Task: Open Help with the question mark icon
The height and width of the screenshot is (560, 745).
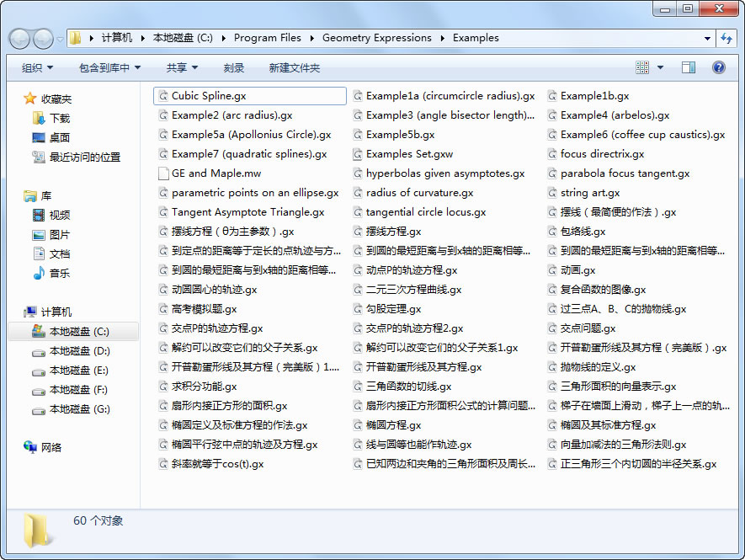Action: point(718,67)
